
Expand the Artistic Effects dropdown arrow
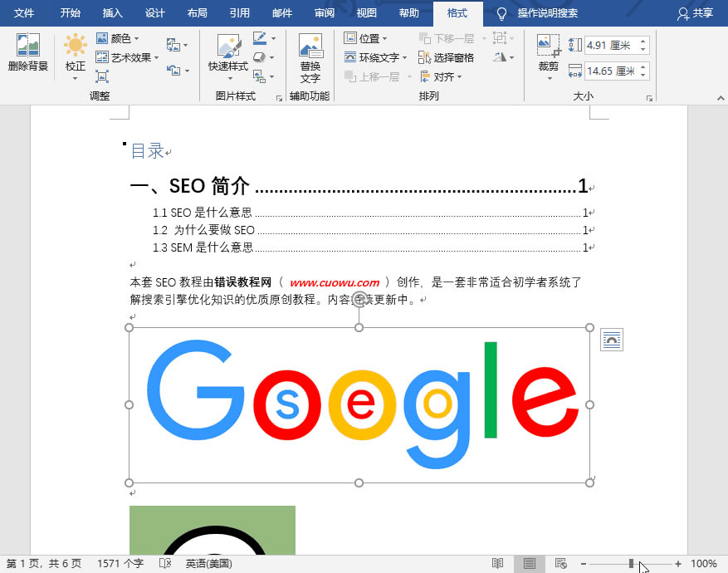156,58
